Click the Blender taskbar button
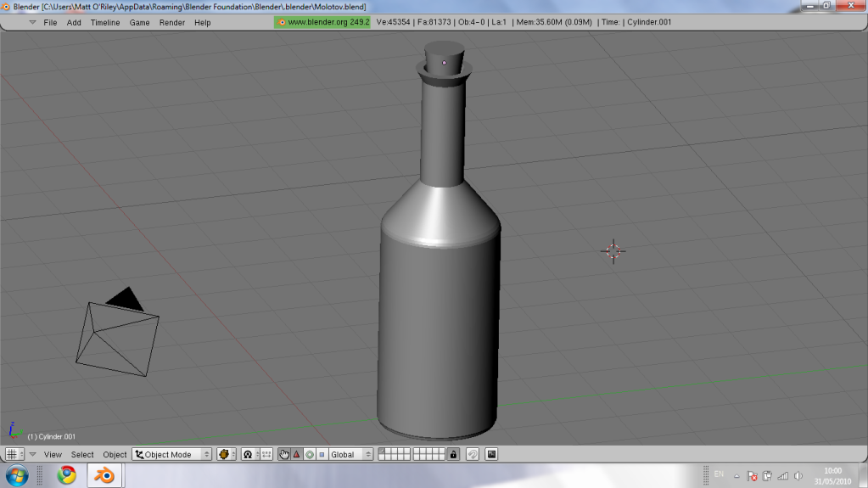 coord(104,475)
